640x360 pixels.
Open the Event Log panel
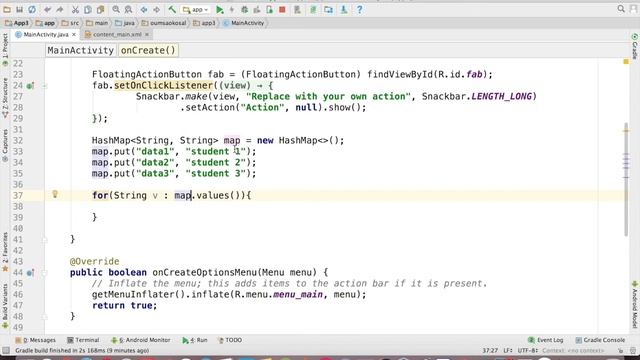point(546,340)
